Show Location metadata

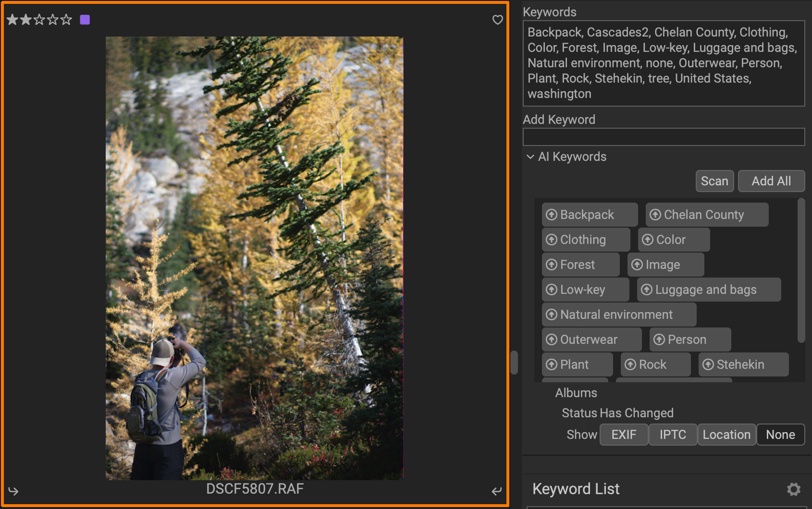pyautogui.click(x=726, y=435)
